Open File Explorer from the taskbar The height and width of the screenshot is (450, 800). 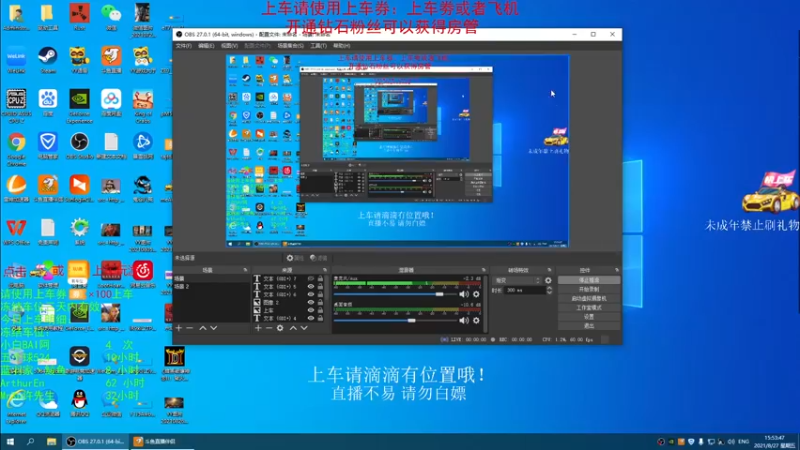click(51, 441)
